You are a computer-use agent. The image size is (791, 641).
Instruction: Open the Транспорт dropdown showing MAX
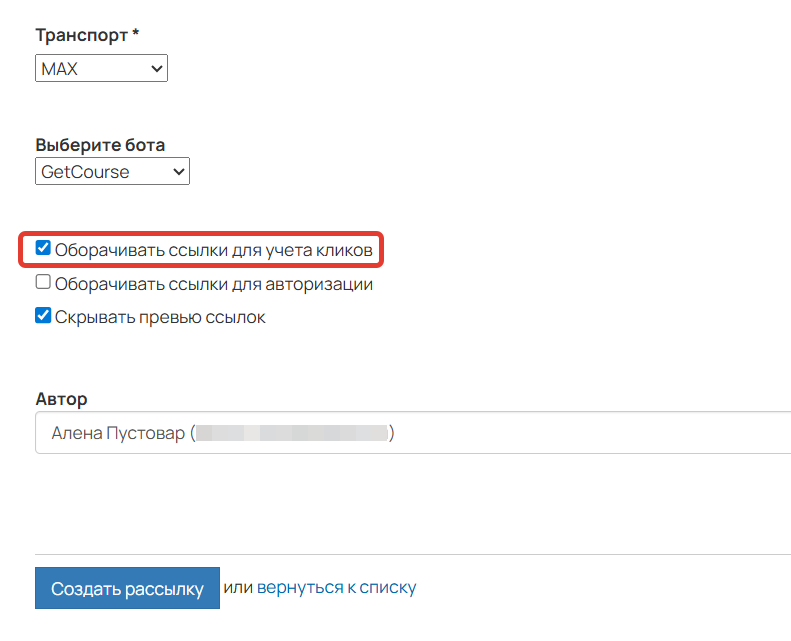click(x=101, y=69)
